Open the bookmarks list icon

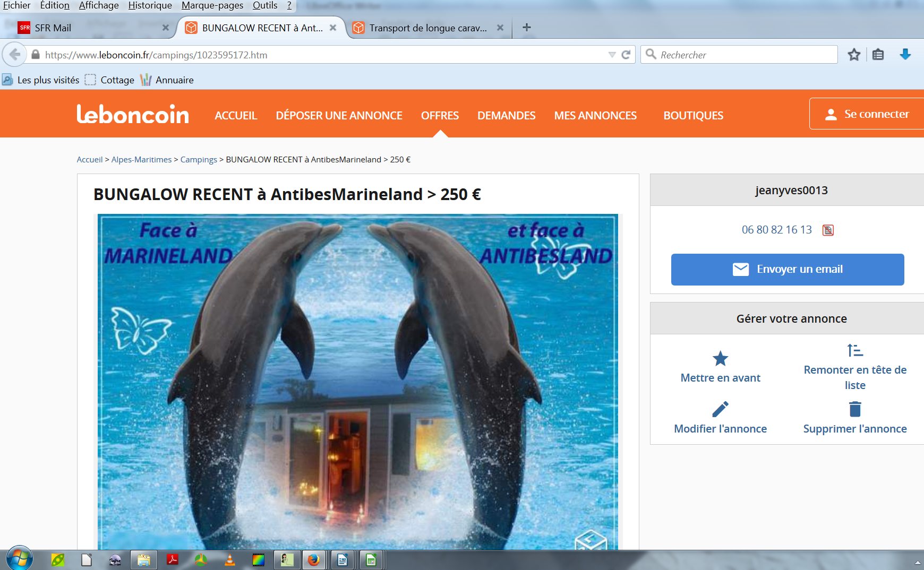click(x=878, y=55)
